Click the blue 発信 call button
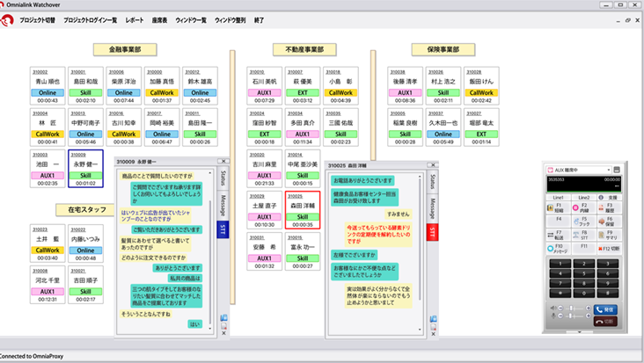This screenshot has width=644, height=363. (605, 309)
